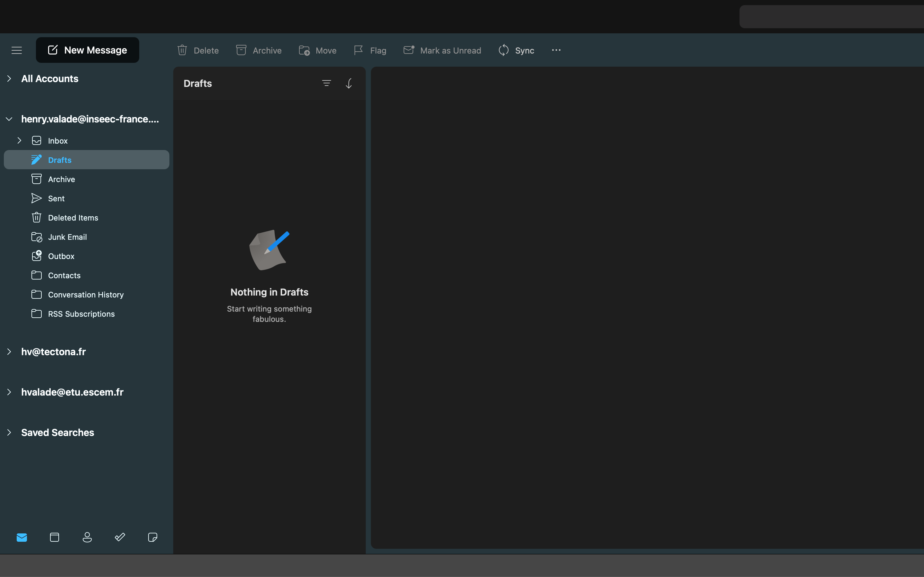Toggle the Drafts sort order arrow
The height and width of the screenshot is (577, 924).
click(349, 83)
